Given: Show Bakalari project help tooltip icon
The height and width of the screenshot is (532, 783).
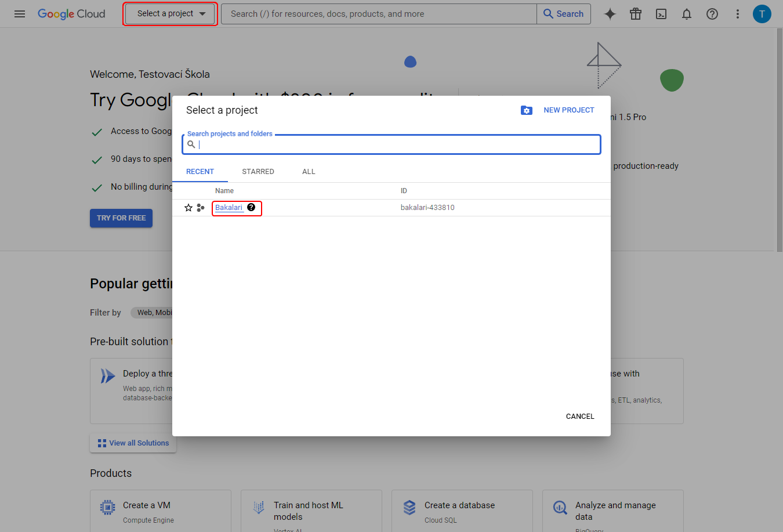Looking at the screenshot, I should 251,207.
